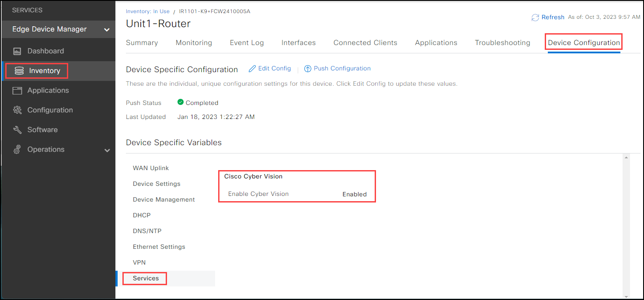Open Operations in the sidebar
644x300 pixels.
tap(46, 150)
